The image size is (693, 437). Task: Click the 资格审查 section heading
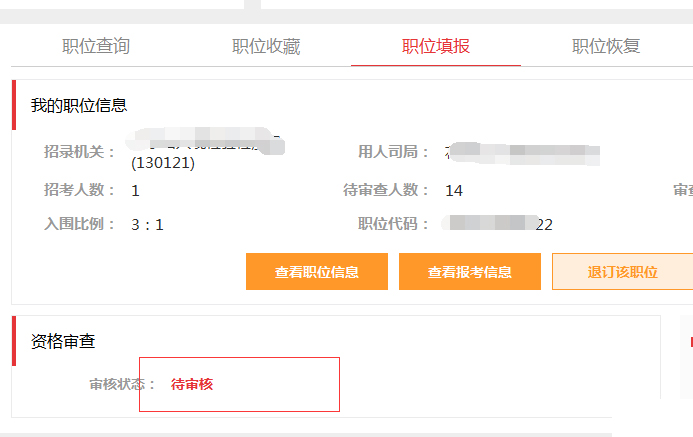pos(63,341)
